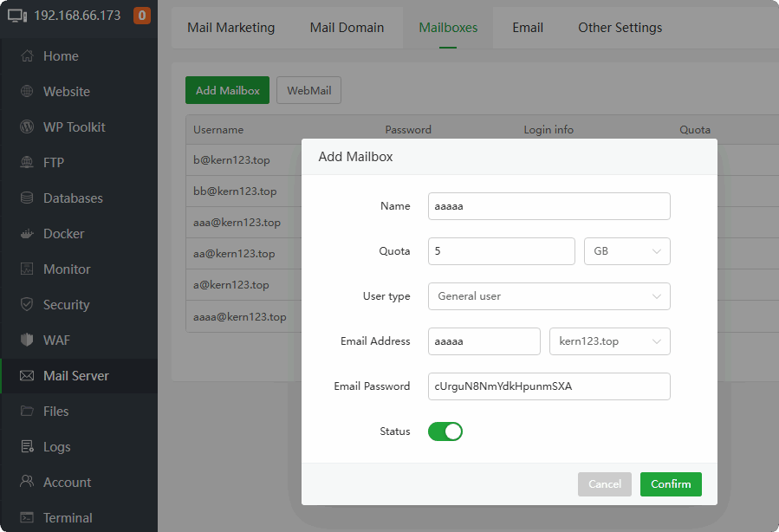Click the Terminal icon in sidebar
The height and width of the screenshot is (532, 779).
point(27,518)
